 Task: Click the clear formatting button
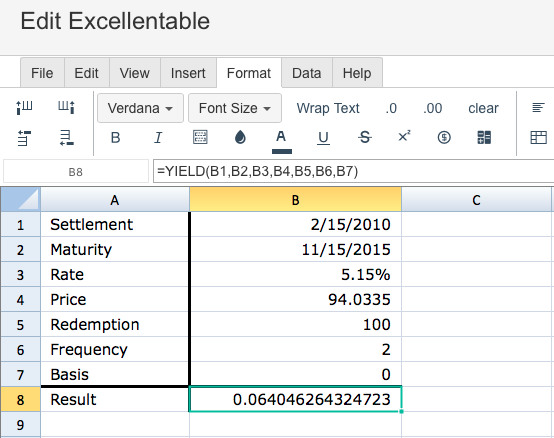(x=483, y=108)
